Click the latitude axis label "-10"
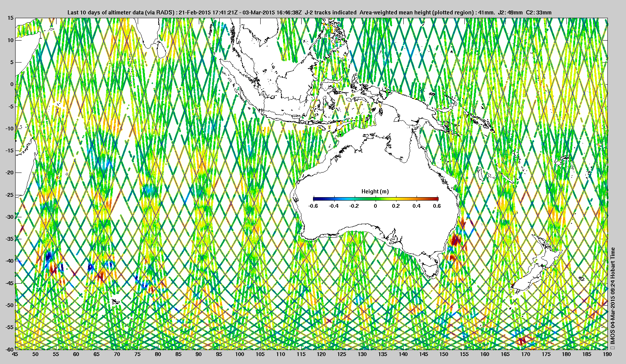The width and height of the screenshot is (626, 364). 9,129
